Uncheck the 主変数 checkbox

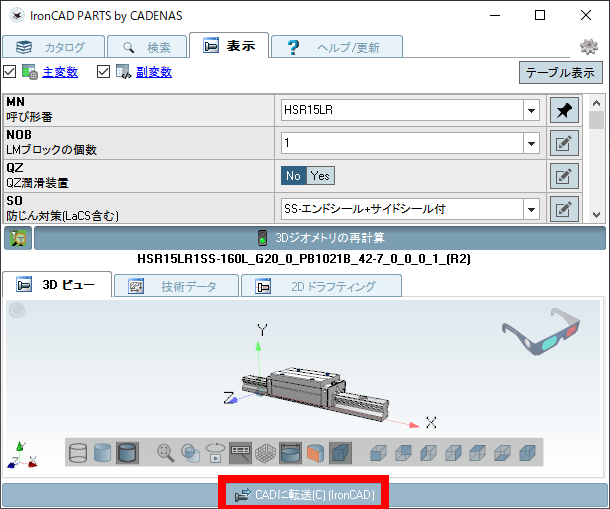tap(10, 72)
